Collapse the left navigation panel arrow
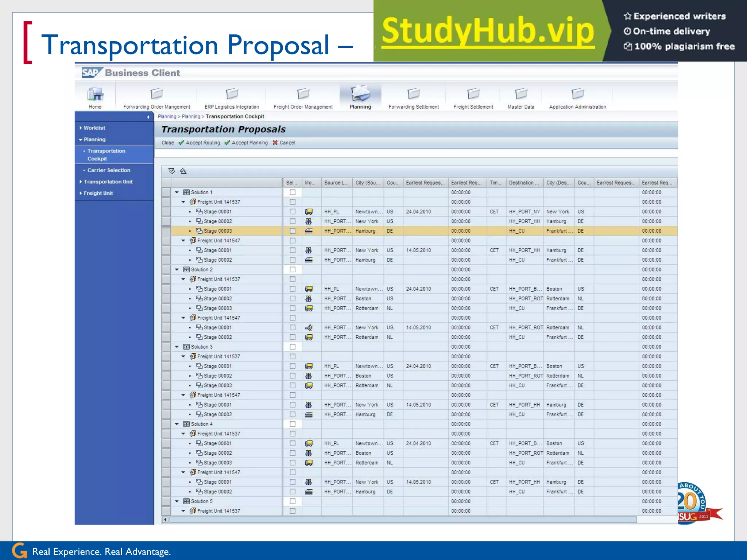This screenshot has height=560, width=747. [x=148, y=117]
